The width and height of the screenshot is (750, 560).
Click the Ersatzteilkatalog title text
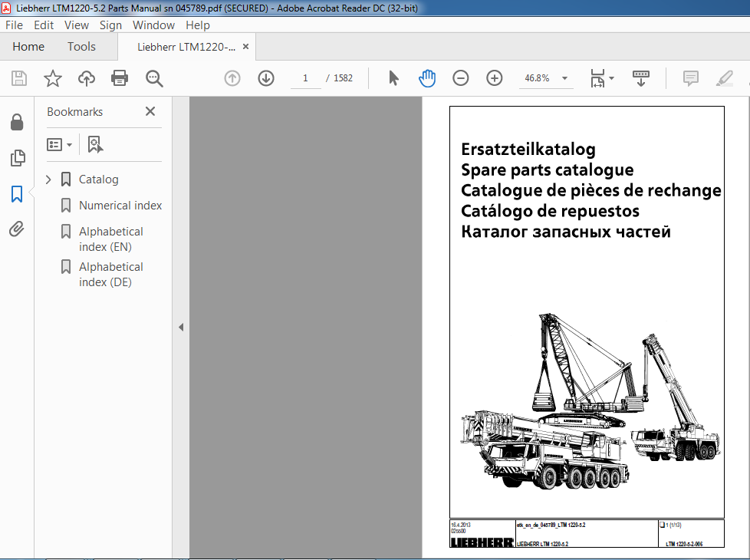click(x=528, y=150)
